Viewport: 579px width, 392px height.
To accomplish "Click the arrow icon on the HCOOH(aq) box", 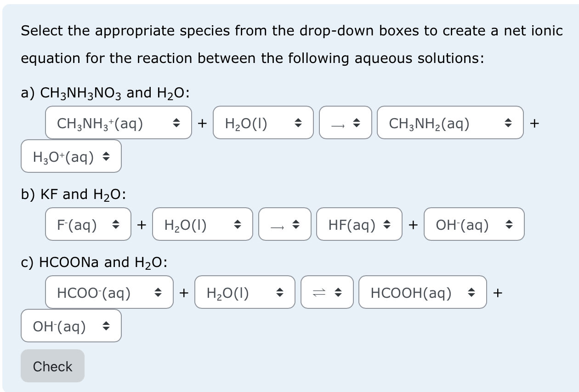I will tap(472, 292).
